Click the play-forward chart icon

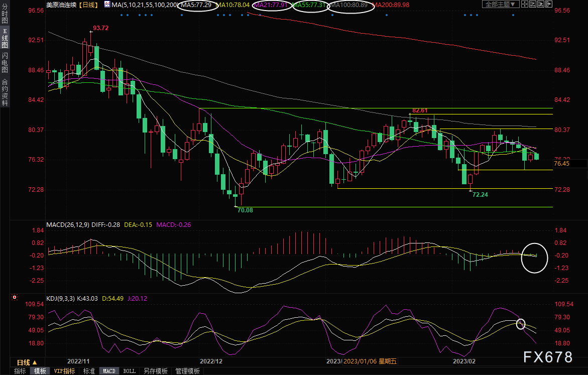tap(541, 4)
